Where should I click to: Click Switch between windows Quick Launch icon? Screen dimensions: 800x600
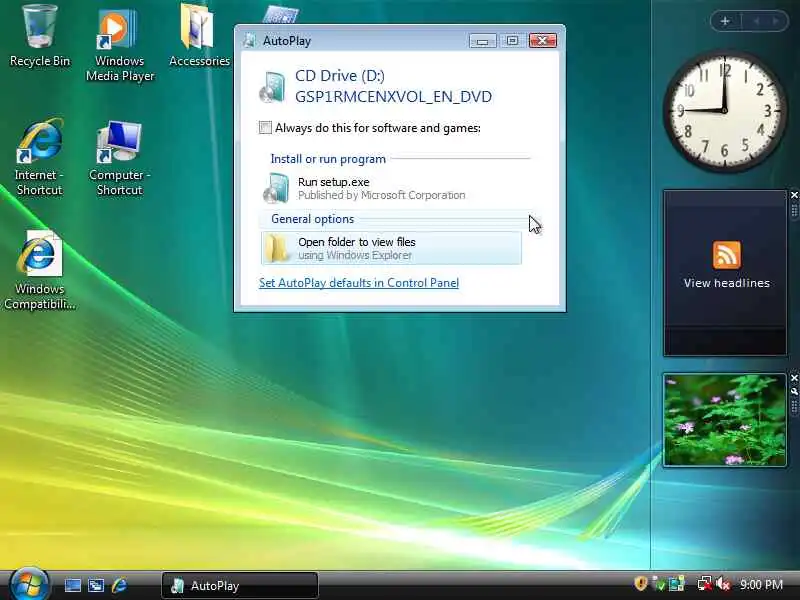tap(96, 585)
